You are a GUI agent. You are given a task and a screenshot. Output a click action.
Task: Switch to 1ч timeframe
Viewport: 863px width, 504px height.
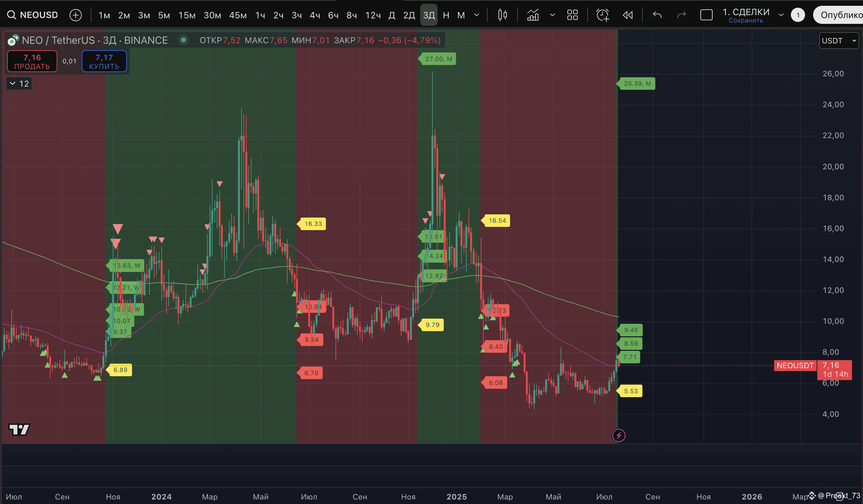click(260, 15)
